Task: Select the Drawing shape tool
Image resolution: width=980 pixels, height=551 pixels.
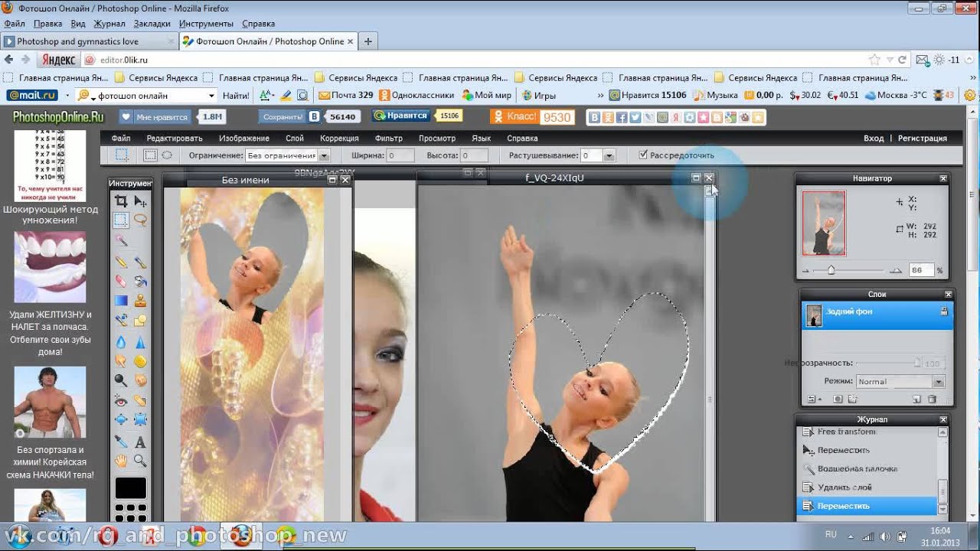Action: (x=140, y=321)
